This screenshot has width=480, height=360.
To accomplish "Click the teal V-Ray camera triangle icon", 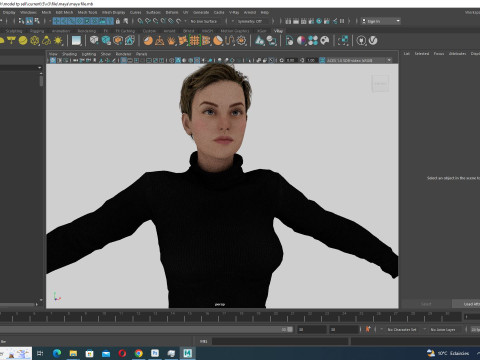I will [x=260, y=41].
